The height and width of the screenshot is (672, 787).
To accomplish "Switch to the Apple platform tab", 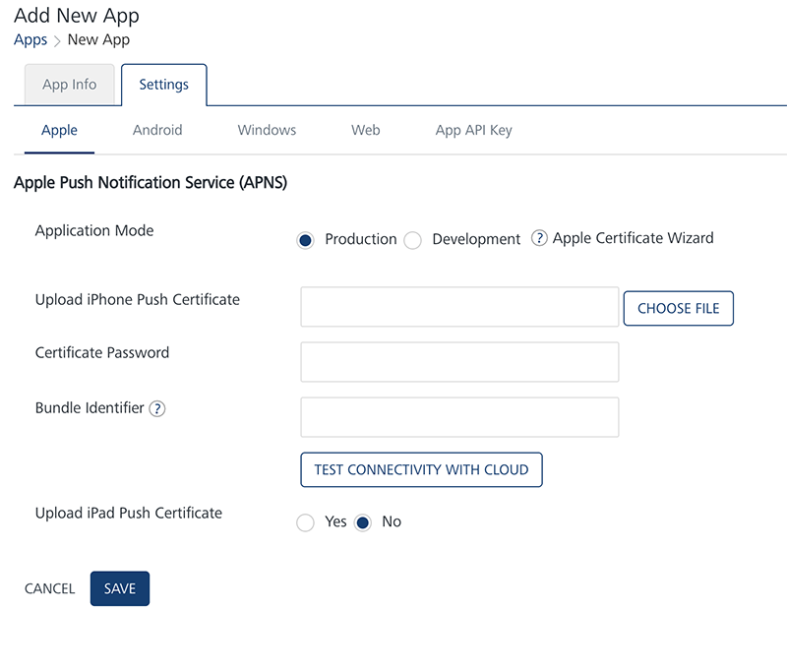I will [x=59, y=130].
